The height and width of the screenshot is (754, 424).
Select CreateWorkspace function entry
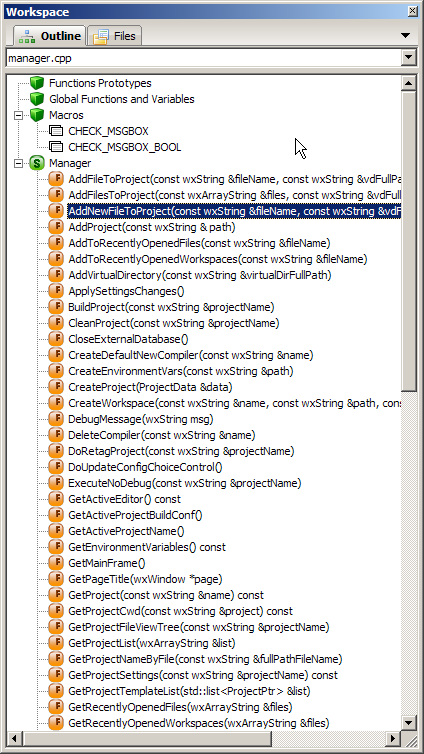(x=234, y=403)
